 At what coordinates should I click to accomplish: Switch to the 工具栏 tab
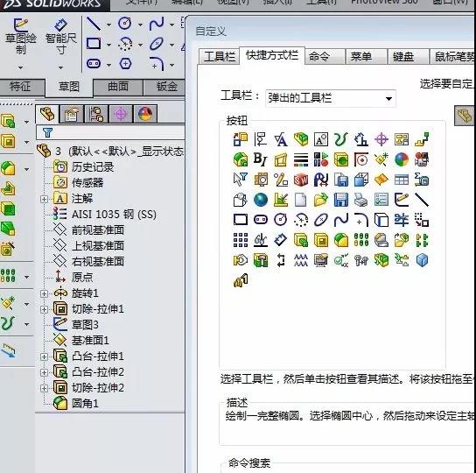pos(219,57)
